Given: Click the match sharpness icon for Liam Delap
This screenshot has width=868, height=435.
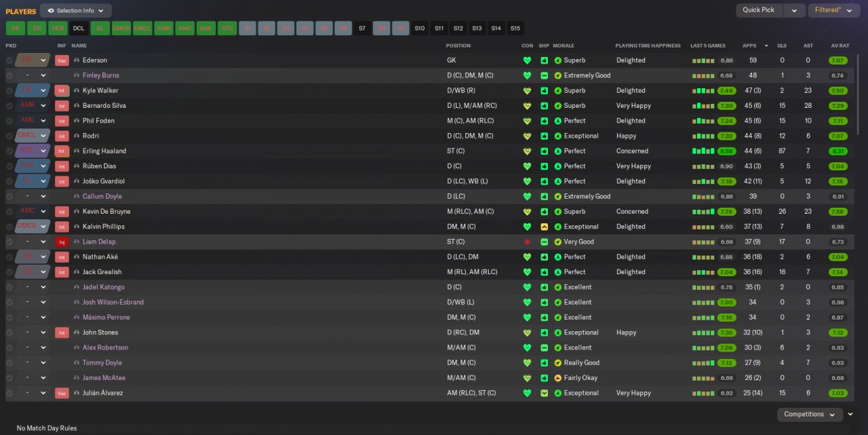Looking at the screenshot, I should point(544,242).
